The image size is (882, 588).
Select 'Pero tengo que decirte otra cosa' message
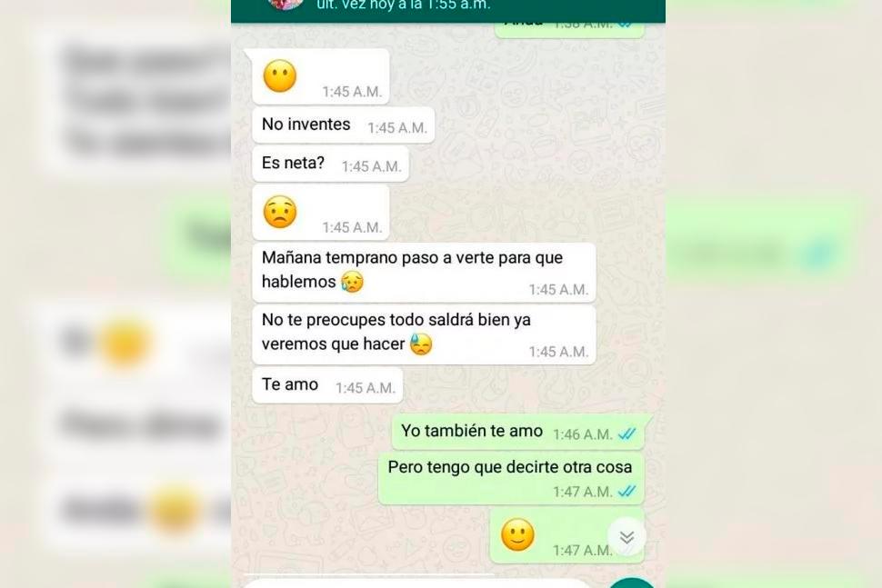pos(511,478)
